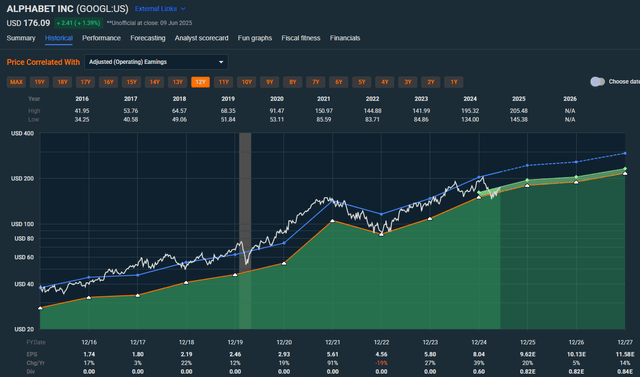Click the 12/20 FY date label
Image resolution: width=640 pixels, height=377 pixels.
pos(284,343)
